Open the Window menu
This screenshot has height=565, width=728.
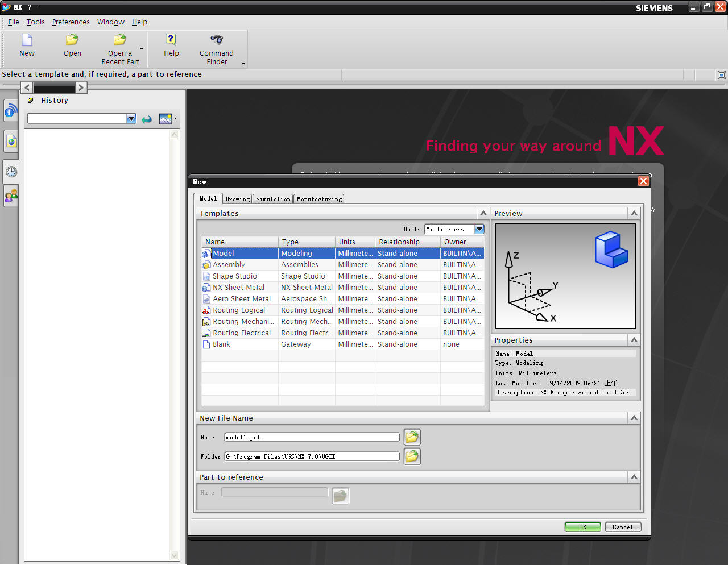[110, 22]
